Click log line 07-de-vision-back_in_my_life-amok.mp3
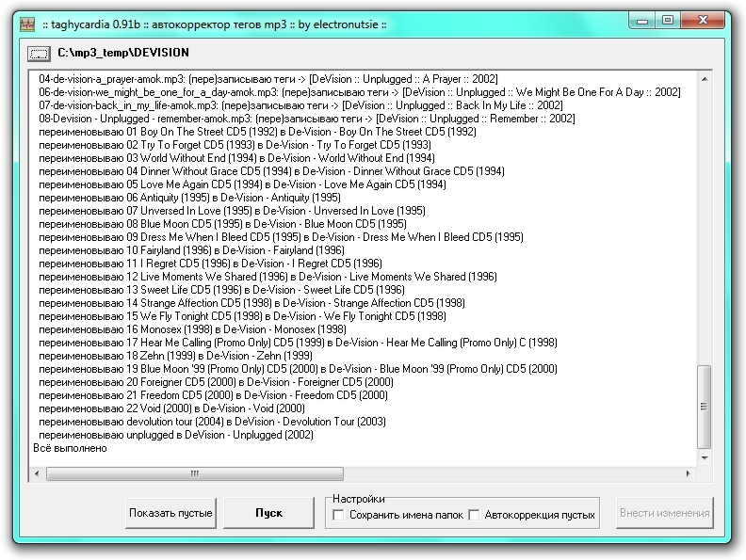Viewport: 746px width, 560px height. (300, 105)
